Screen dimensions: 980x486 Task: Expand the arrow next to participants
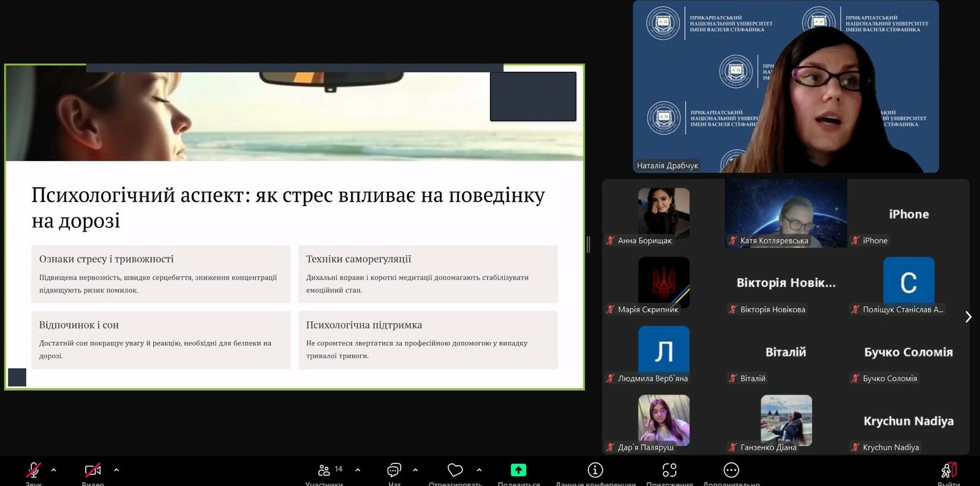358,470
